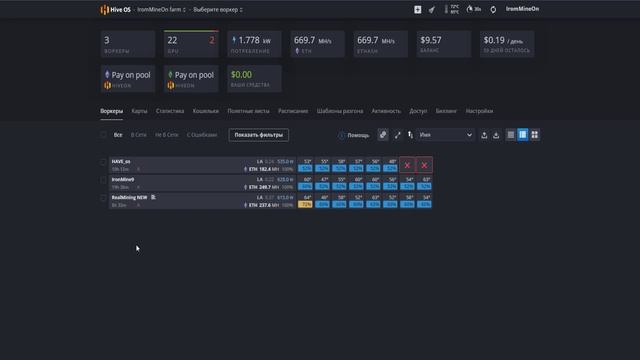Viewport: 640px width, 360px height.
Task: Tick the HAVE_os worker checkbox
Action: pyautogui.click(x=103, y=162)
